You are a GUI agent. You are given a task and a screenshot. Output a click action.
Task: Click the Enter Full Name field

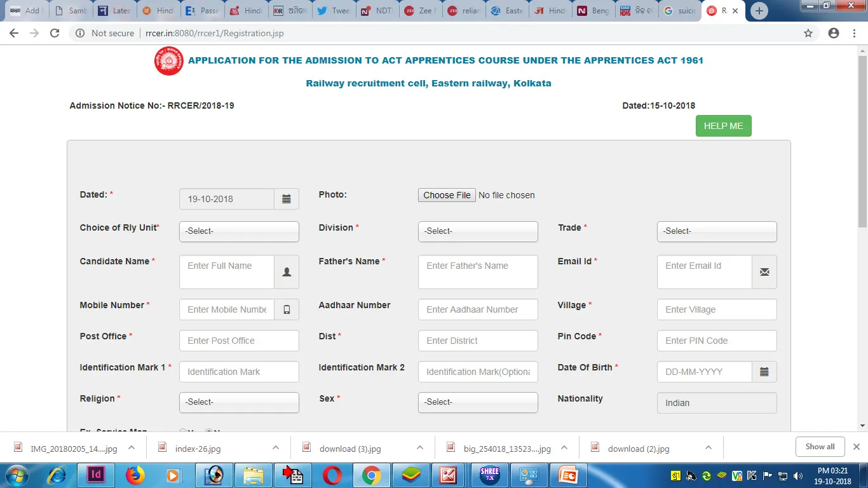tap(227, 272)
